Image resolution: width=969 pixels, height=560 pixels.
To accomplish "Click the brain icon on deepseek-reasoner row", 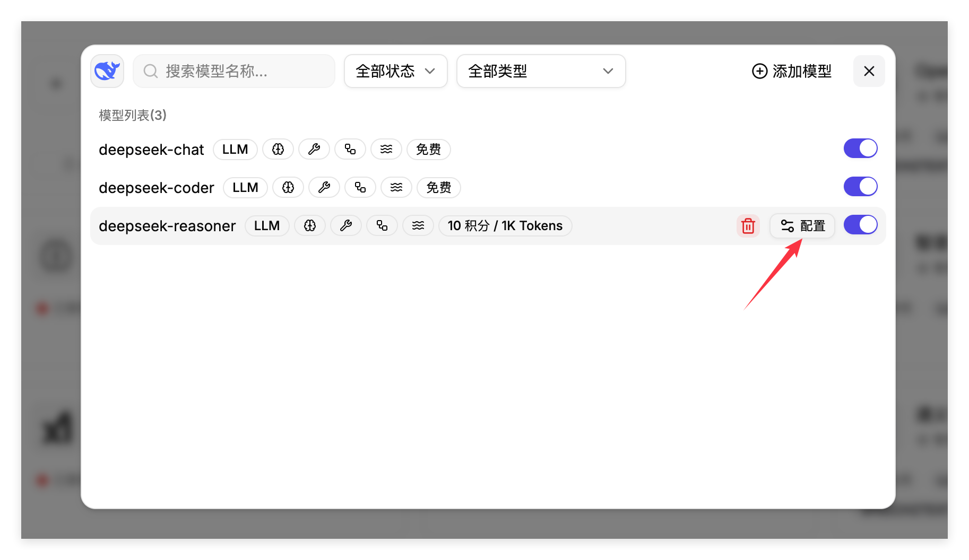I will [310, 226].
